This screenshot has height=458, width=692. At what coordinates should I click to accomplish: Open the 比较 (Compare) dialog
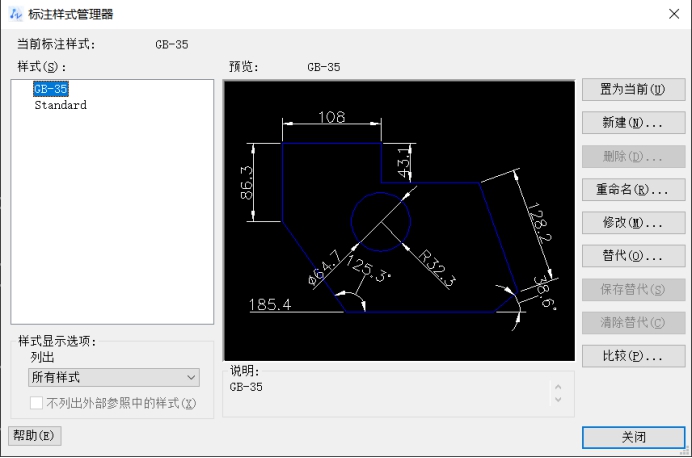click(633, 356)
